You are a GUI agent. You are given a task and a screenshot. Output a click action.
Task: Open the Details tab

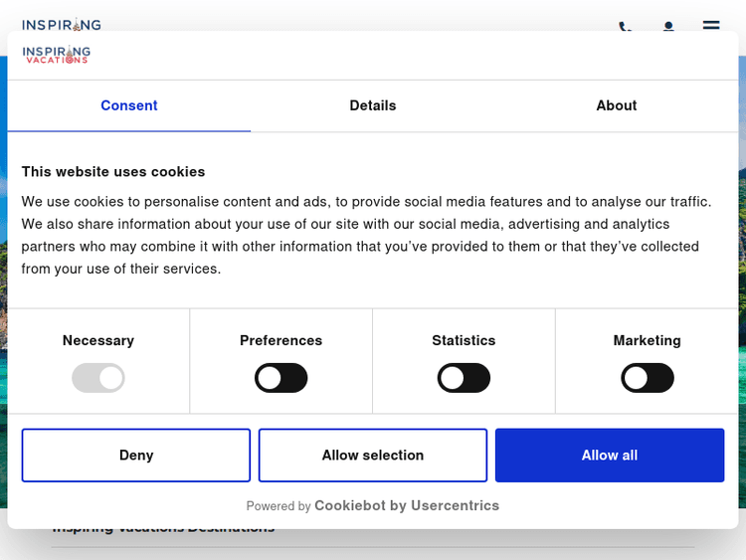pos(373,105)
